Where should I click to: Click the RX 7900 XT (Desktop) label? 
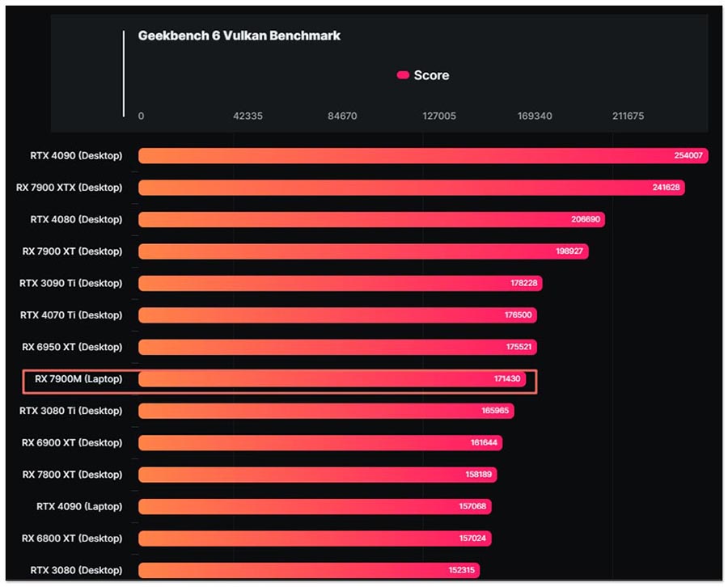coord(73,251)
